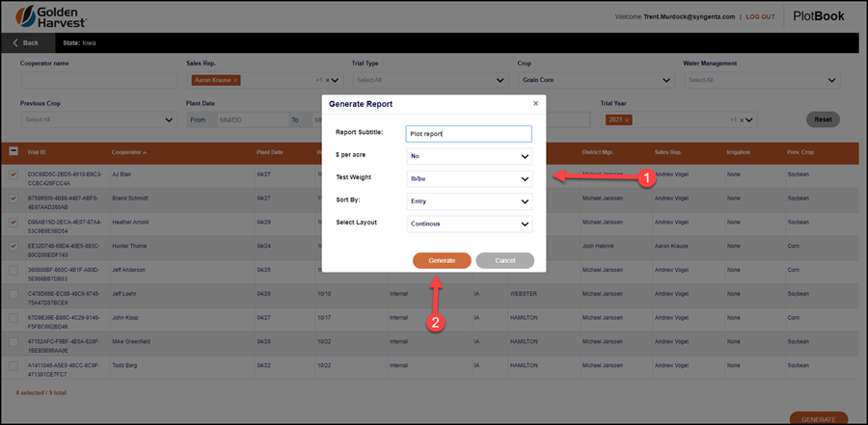This screenshot has width=868, height=425.
Task: Open the Sort By dropdown
Action: (x=470, y=201)
